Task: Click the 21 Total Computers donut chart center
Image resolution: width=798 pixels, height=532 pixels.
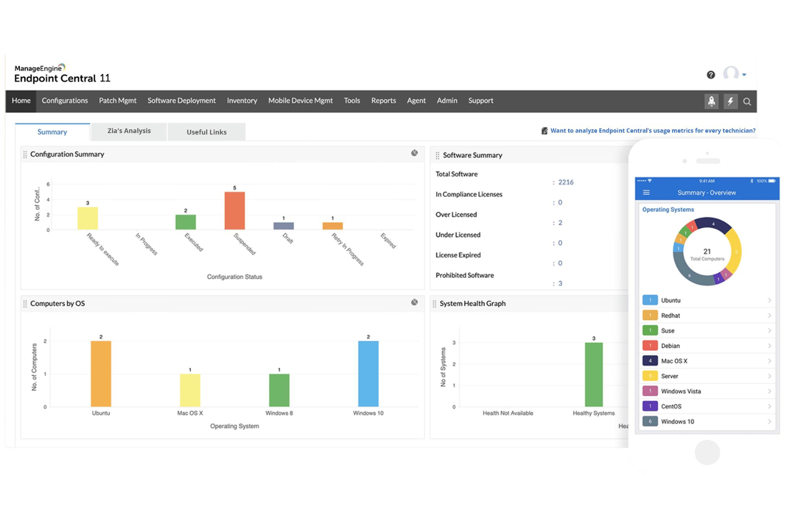Action: (x=707, y=252)
